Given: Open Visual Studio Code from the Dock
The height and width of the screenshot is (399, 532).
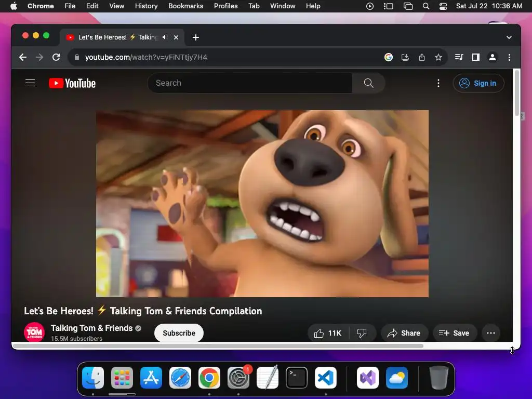Looking at the screenshot, I should 326,378.
